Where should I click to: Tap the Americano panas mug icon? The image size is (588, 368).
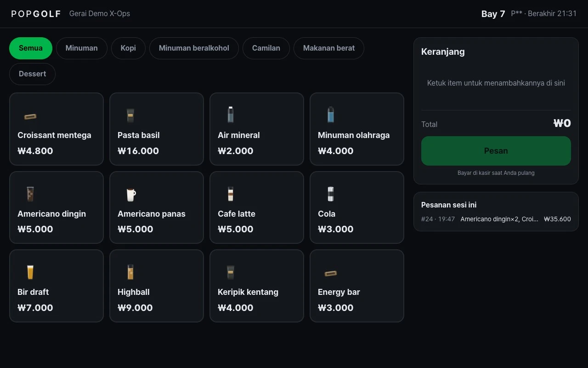click(x=131, y=195)
